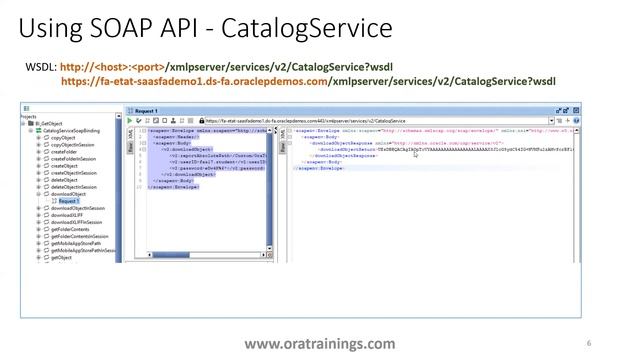The width and height of the screenshot is (640, 360).
Task: Click the operation icon beside getObject
Action: pyautogui.click(x=46, y=258)
